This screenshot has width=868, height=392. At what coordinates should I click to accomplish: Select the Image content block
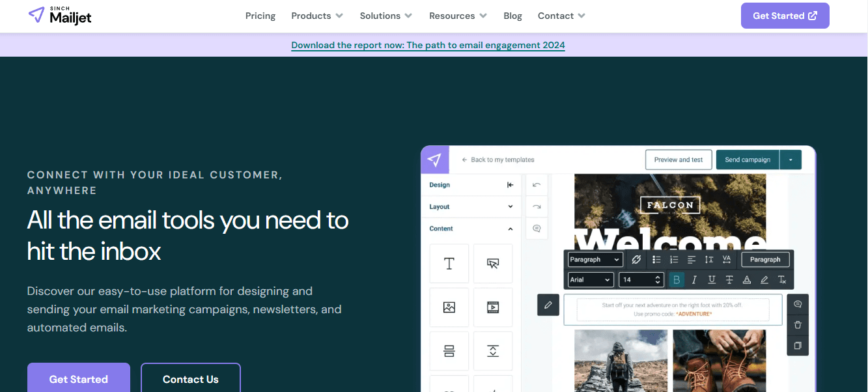[x=449, y=307]
